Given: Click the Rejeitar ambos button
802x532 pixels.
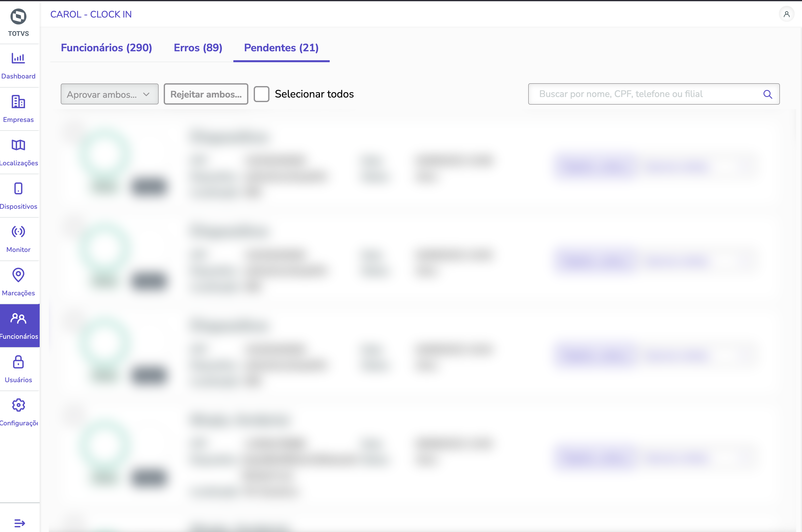Looking at the screenshot, I should (x=206, y=94).
